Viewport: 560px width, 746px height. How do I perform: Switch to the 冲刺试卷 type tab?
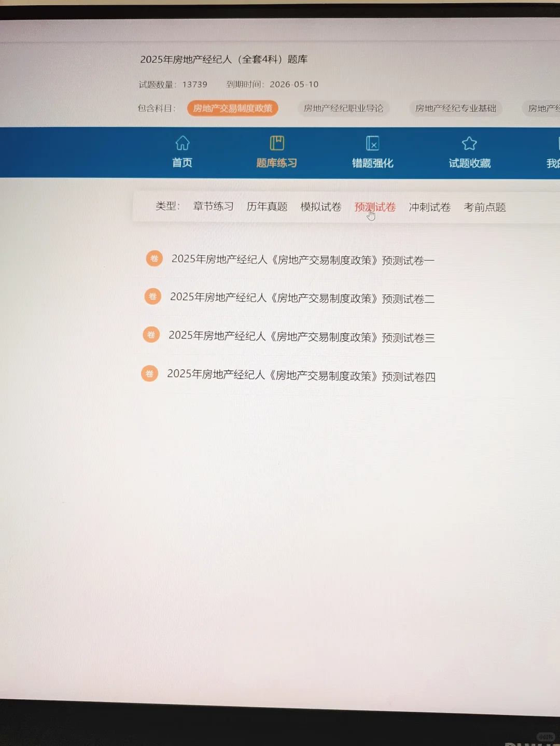[430, 207]
